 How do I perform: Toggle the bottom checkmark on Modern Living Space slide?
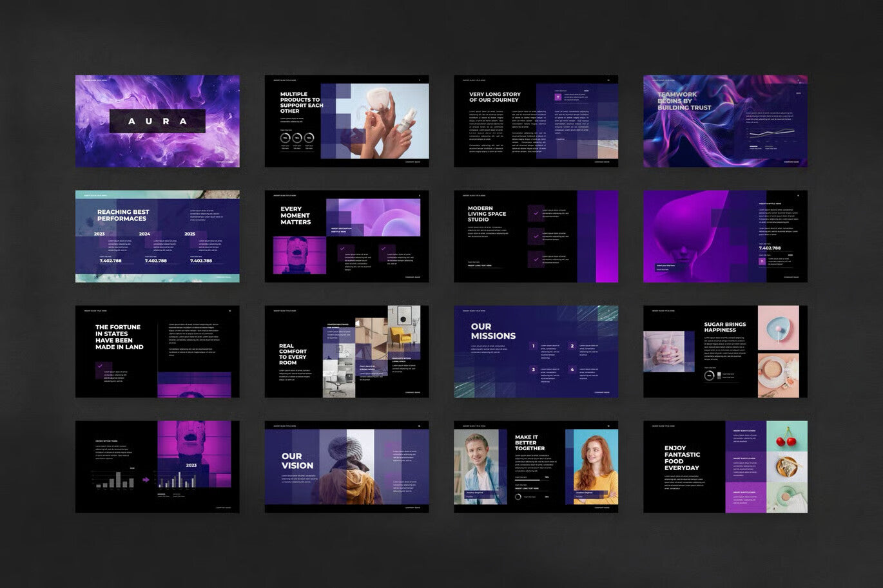click(536, 260)
